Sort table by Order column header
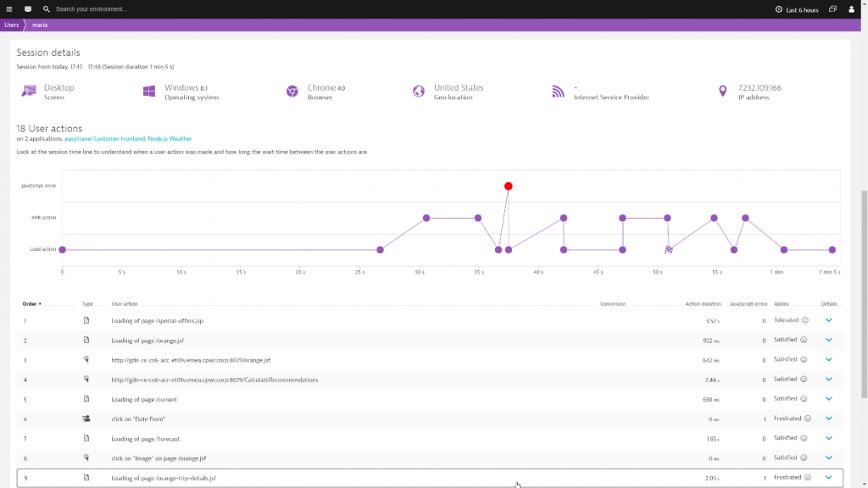 click(x=31, y=303)
